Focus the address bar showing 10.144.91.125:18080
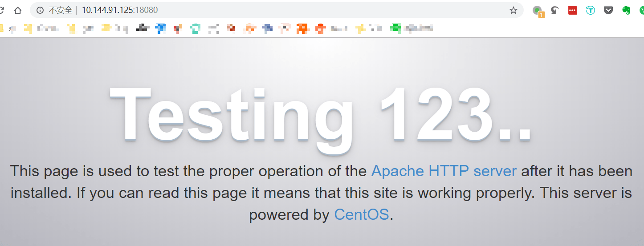The width and height of the screenshot is (644, 246). (x=276, y=10)
